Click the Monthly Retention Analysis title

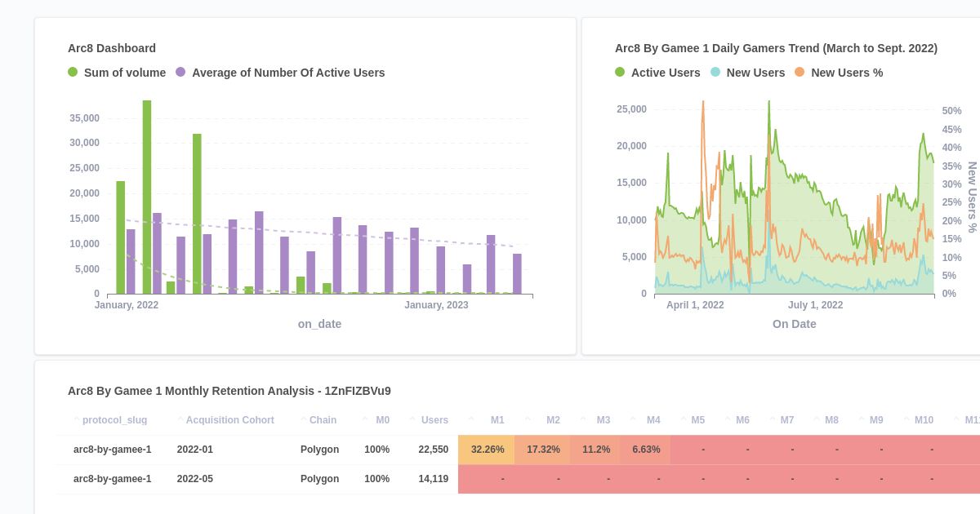pos(229,391)
